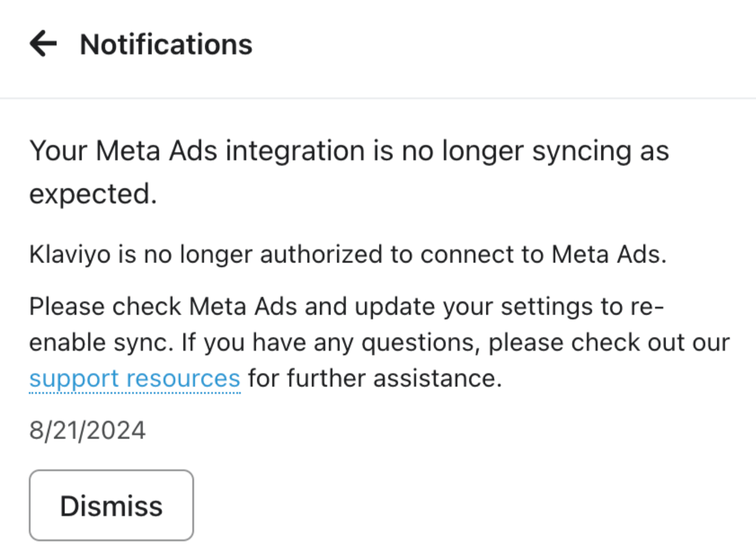Viewport: 756px width, 555px height.
Task: Click the back arrow icon
Action: point(43,44)
